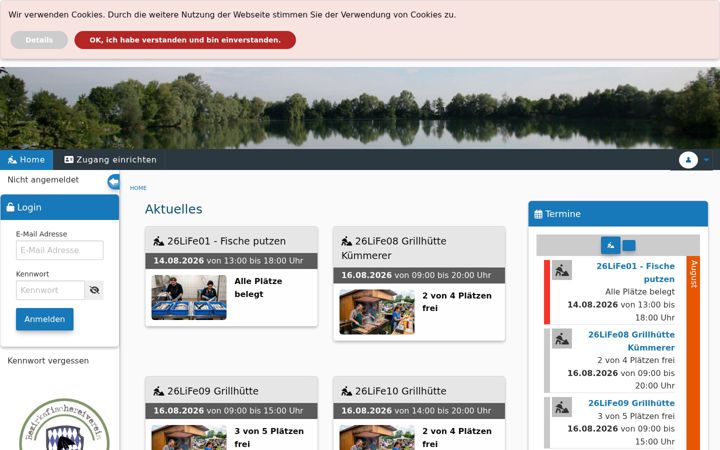
Task: Click the orange August month marker
Action: click(693, 353)
